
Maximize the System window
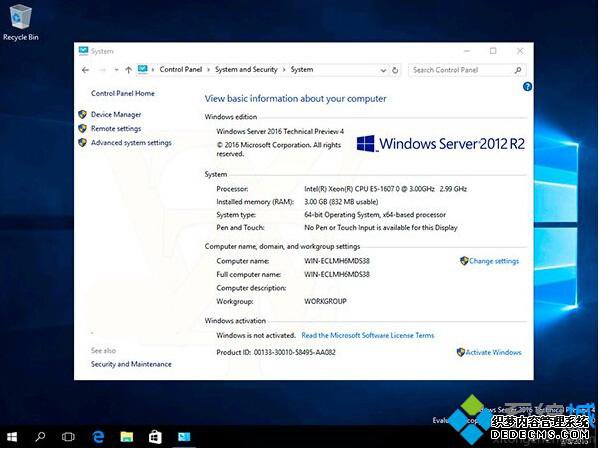coord(493,51)
